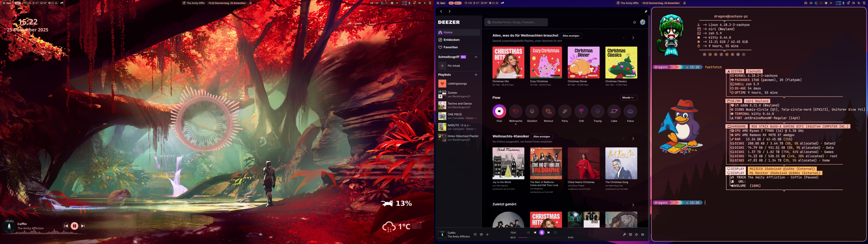This screenshot has width=868, height=244.
Task: Skip to next track in Deezer player
Action: (549, 232)
